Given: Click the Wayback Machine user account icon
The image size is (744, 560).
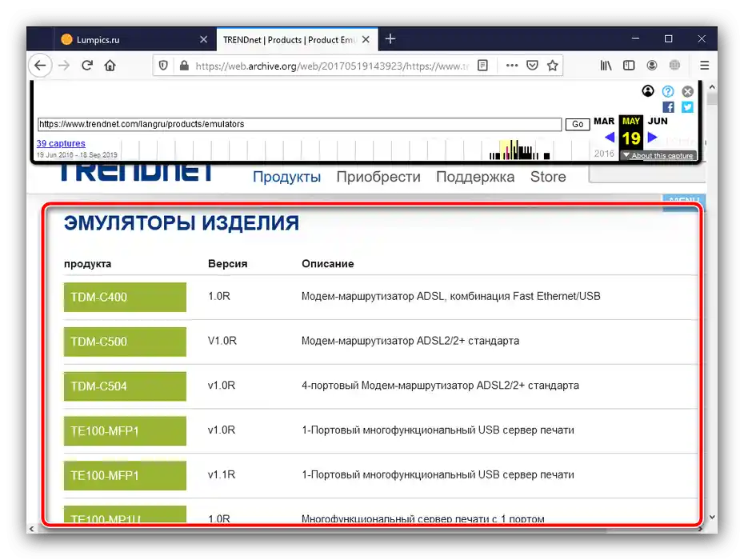Looking at the screenshot, I should 648,90.
